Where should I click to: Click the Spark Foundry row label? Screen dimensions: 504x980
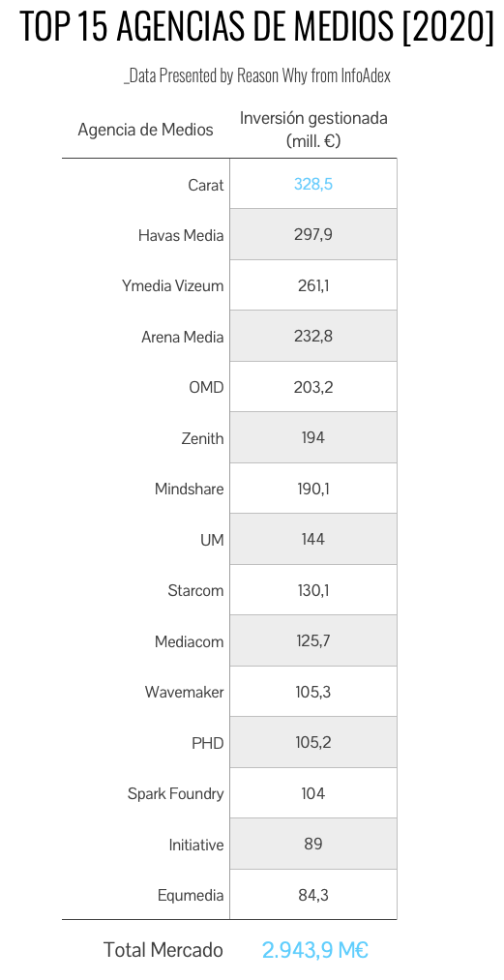[x=176, y=793]
